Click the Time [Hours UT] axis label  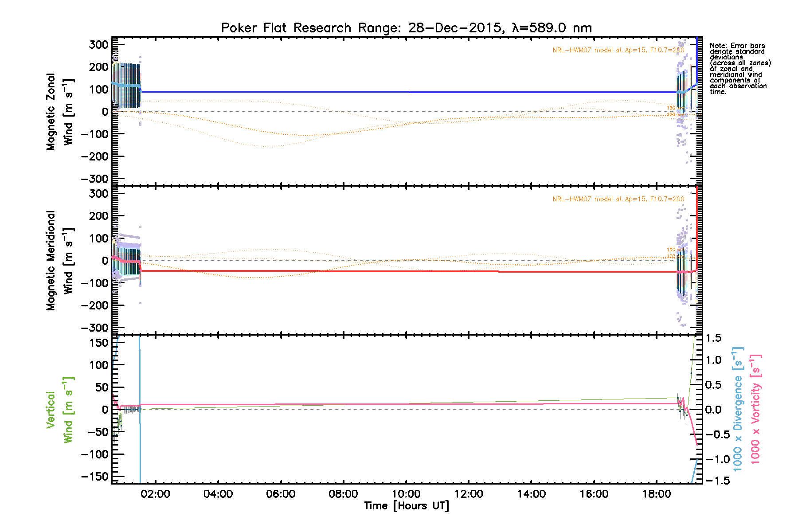coord(406,506)
